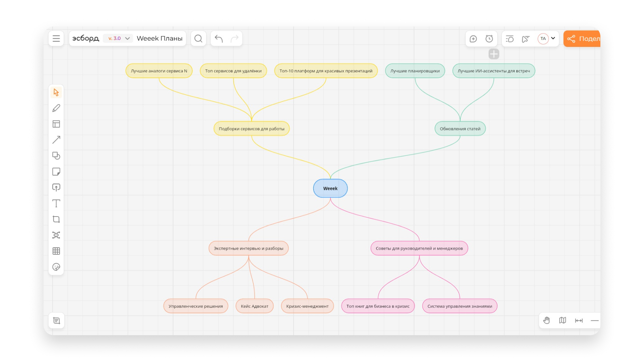644x362 pixels.
Task: Undo the last action
Action: pyautogui.click(x=219, y=39)
